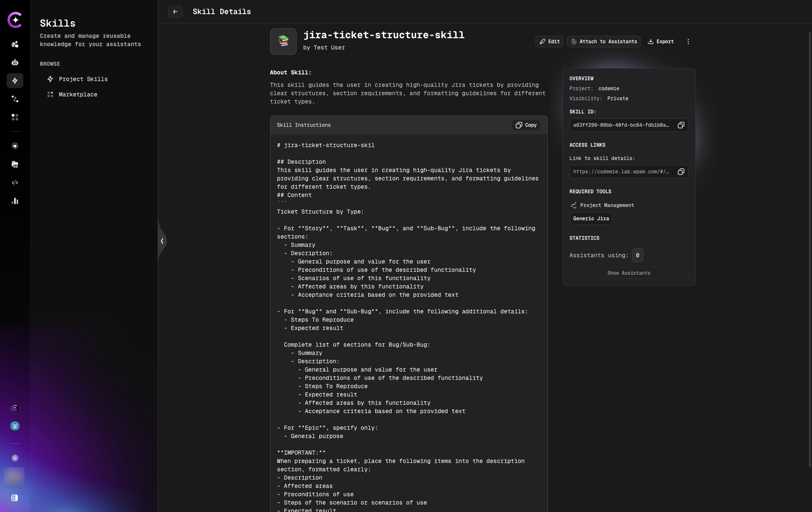This screenshot has width=812, height=512.
Task: Open the Workflows icon in sidebar
Action: tap(15, 99)
